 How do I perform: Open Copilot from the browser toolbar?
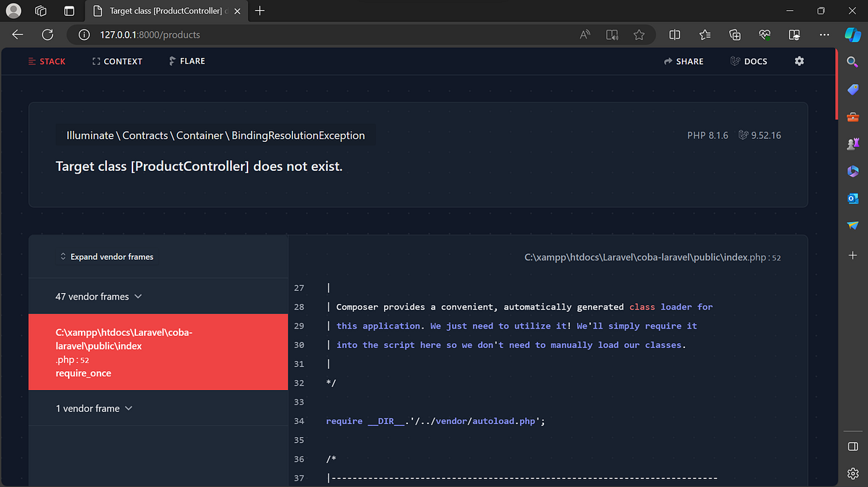(852, 34)
